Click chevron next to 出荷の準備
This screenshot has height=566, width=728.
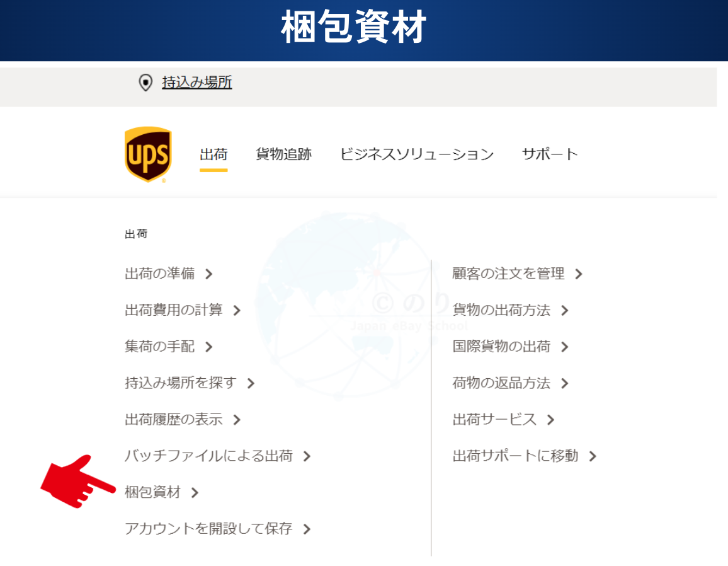[x=209, y=274]
